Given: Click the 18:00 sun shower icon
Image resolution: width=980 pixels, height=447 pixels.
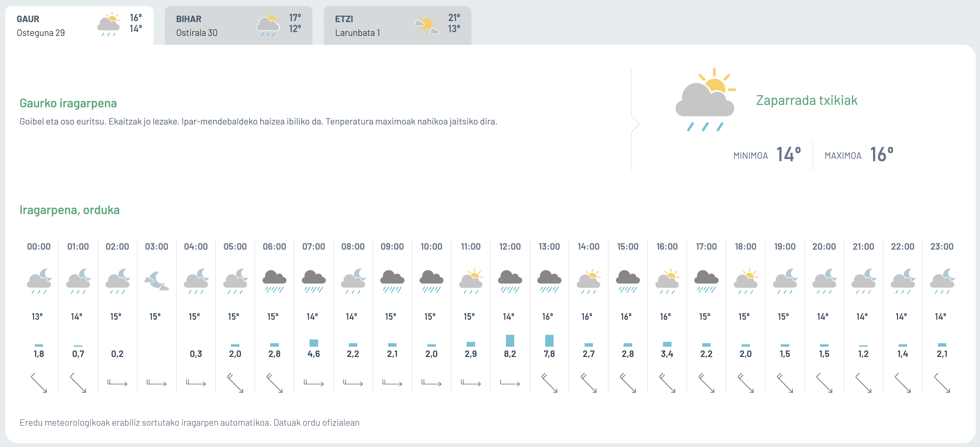Looking at the screenshot, I should 746,281.
